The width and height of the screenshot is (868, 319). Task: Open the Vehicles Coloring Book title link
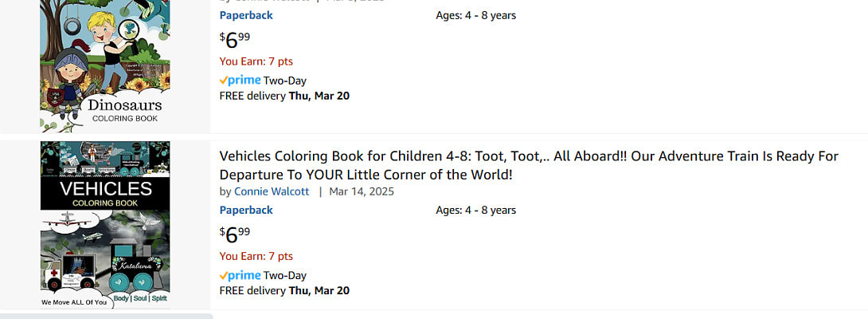(x=529, y=165)
